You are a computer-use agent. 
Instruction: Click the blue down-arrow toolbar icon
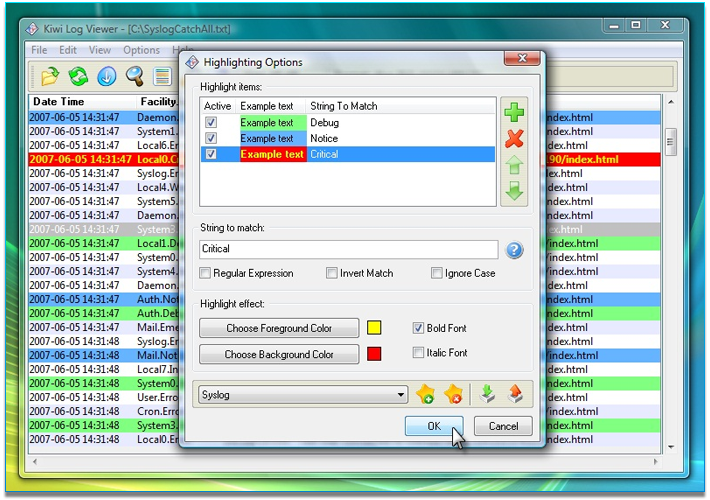click(107, 76)
